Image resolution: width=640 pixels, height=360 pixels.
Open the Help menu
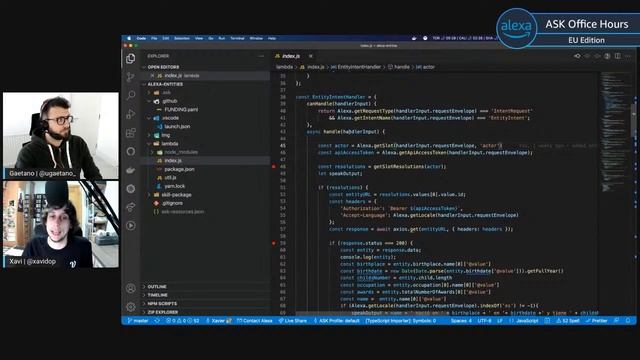(x=272, y=38)
